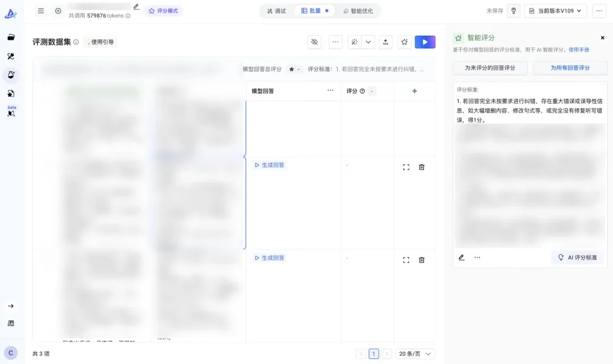Open the 20条/页 page size dropdown

click(x=415, y=353)
